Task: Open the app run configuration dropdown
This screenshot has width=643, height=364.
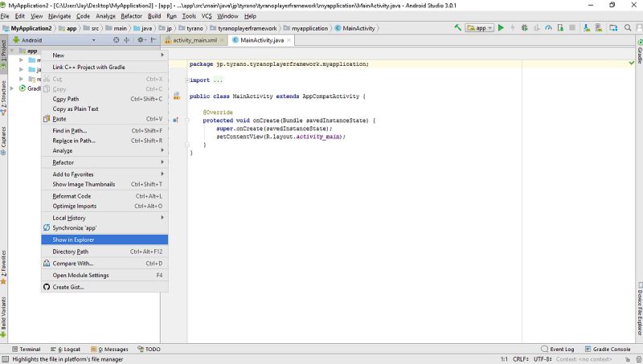Action: tap(479, 28)
